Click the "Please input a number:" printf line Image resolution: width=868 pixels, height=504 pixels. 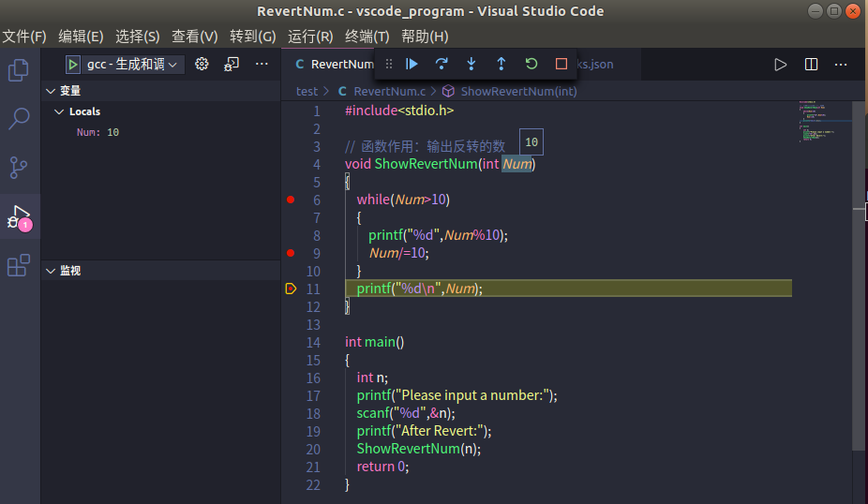click(x=456, y=395)
